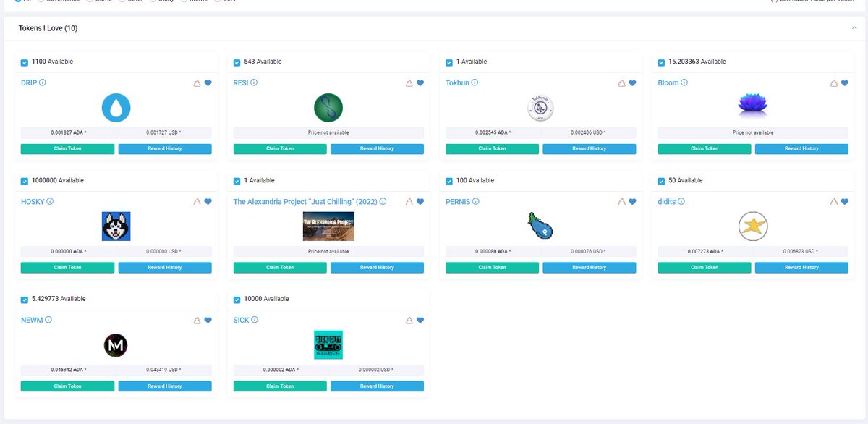Open didits token info icon

click(682, 202)
